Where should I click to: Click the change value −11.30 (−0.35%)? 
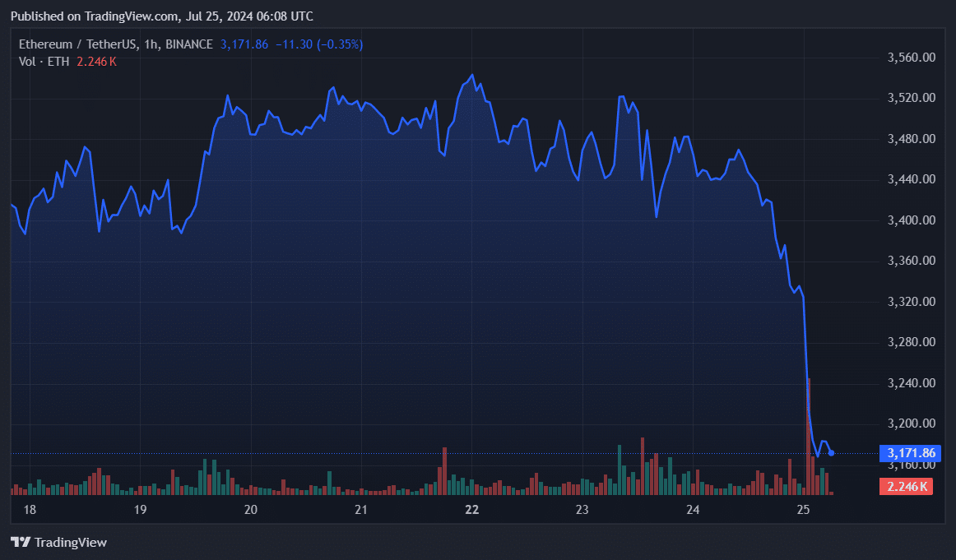(x=319, y=44)
